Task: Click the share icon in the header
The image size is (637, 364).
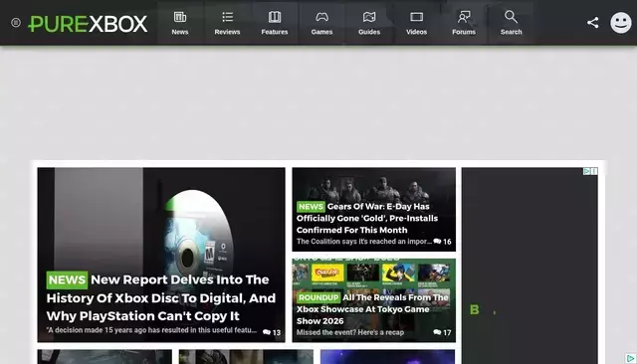Action: pos(593,22)
